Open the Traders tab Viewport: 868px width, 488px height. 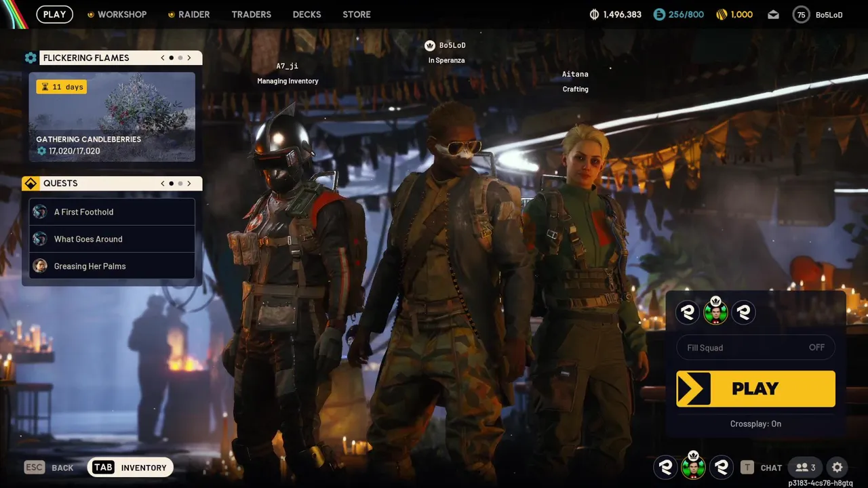click(x=251, y=14)
